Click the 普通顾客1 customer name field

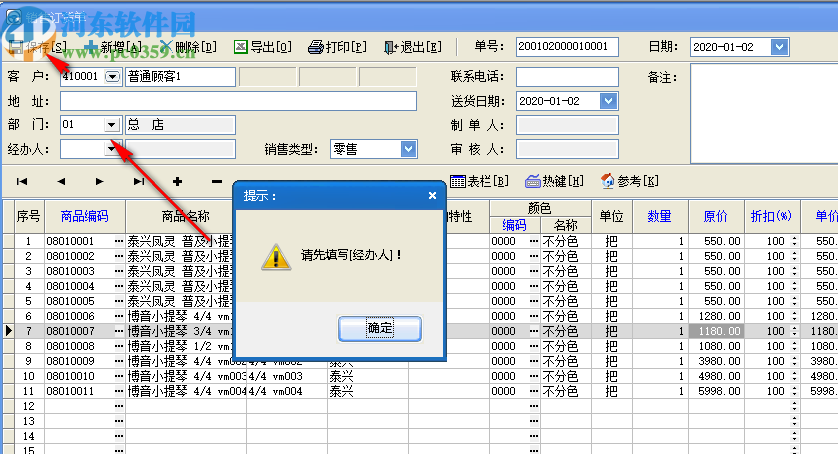click(180, 77)
